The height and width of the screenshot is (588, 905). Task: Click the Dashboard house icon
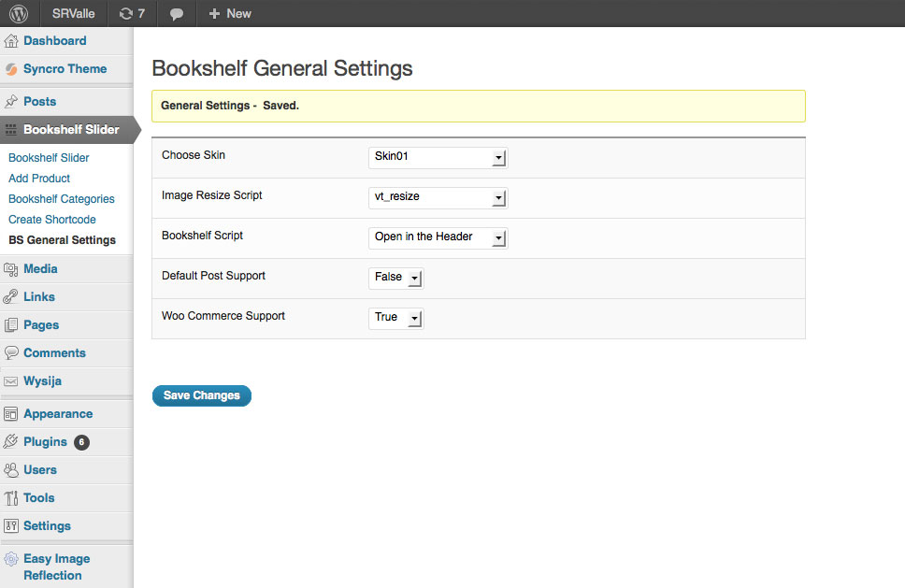[11, 41]
